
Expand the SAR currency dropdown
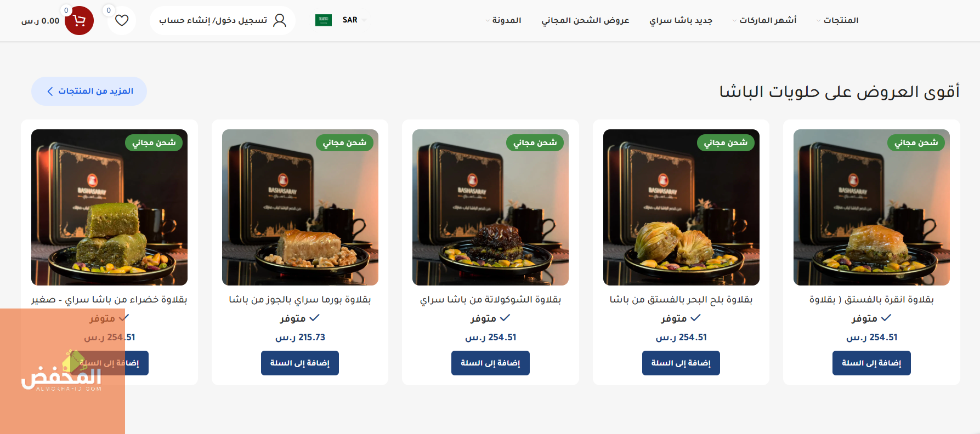(354, 20)
